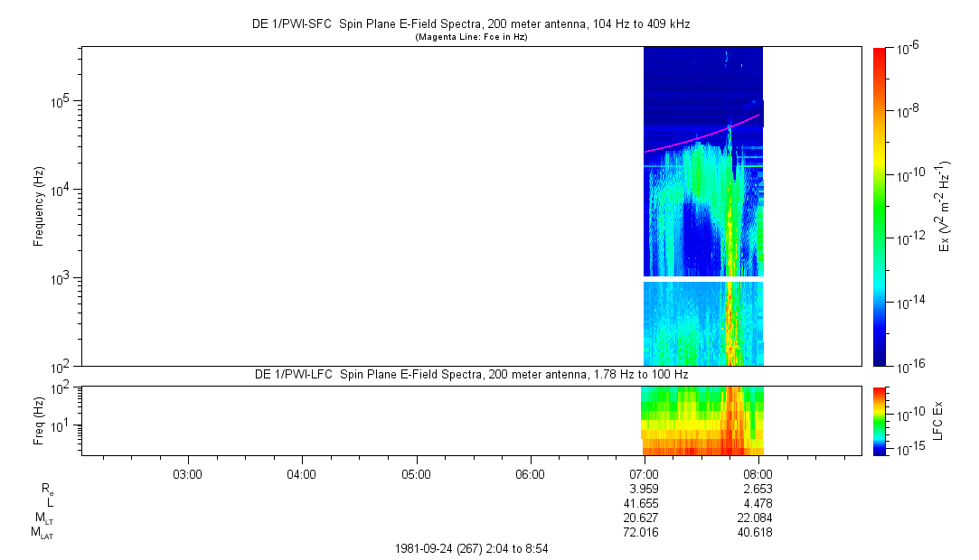Click the DE 1/PWI-SFC plot title
Screen dimensions: 979x560
(x=470, y=24)
